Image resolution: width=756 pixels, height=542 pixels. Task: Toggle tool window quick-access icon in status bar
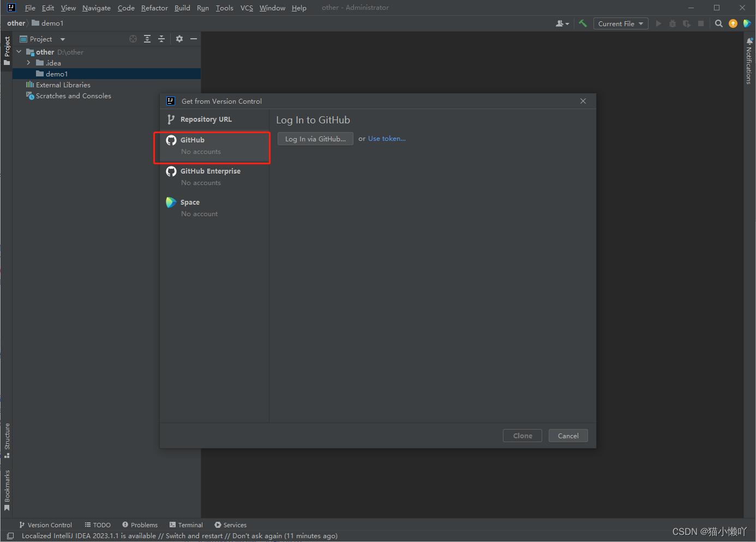[10, 536]
